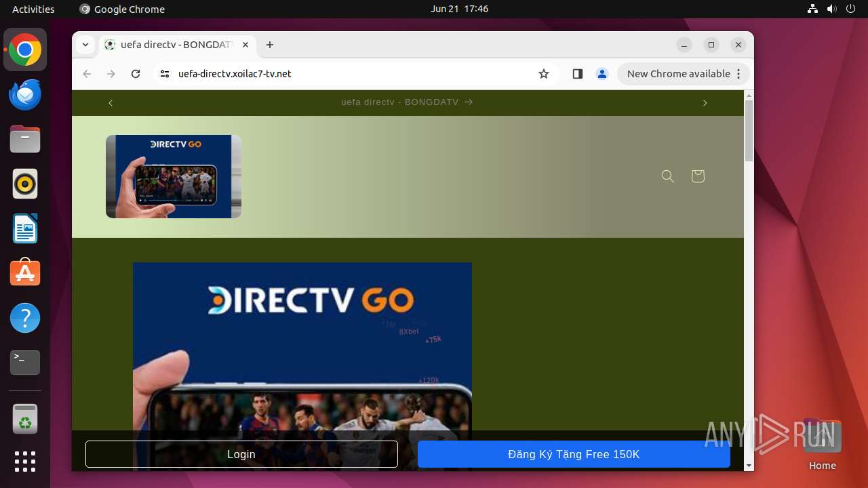Show next announcement with right chevron
This screenshot has height=488, width=868.
pos(705,103)
